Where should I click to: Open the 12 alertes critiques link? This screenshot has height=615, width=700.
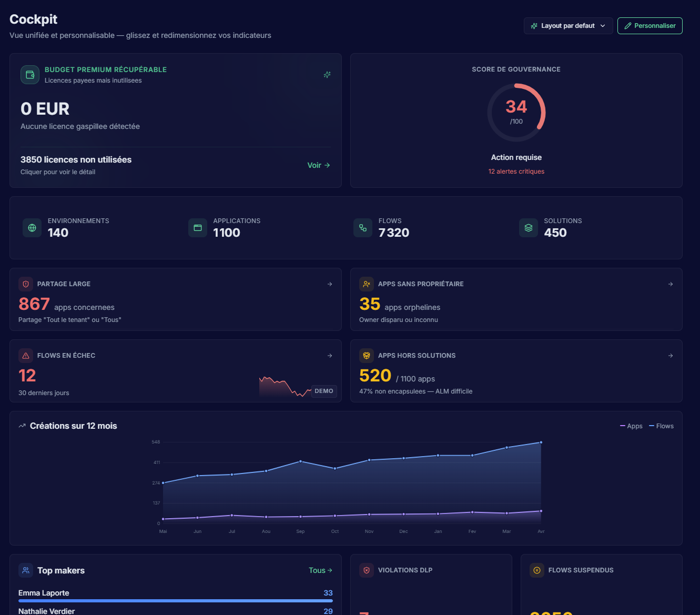[x=516, y=171]
